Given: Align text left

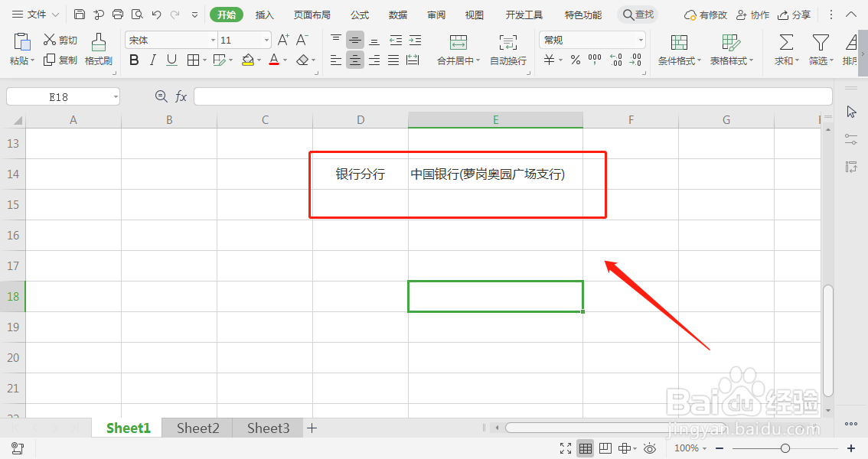Looking at the screenshot, I should (x=336, y=60).
